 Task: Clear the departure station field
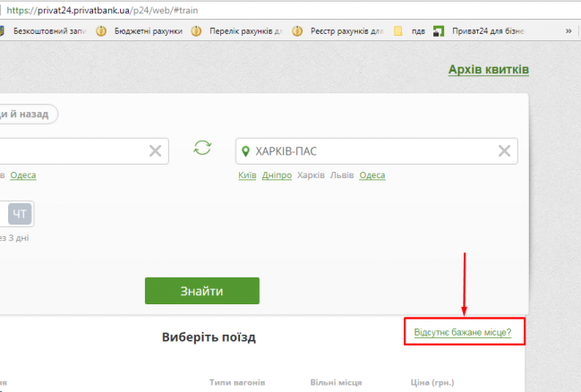(x=156, y=150)
